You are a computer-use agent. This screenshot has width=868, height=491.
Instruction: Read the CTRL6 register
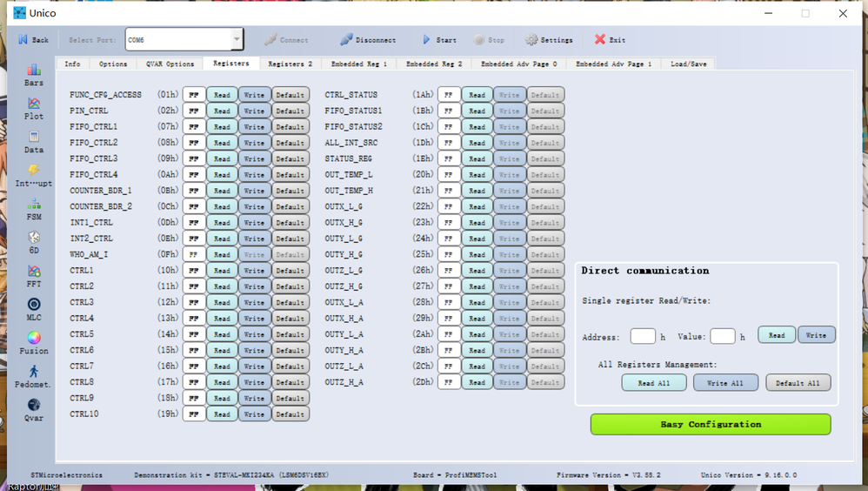pos(222,350)
